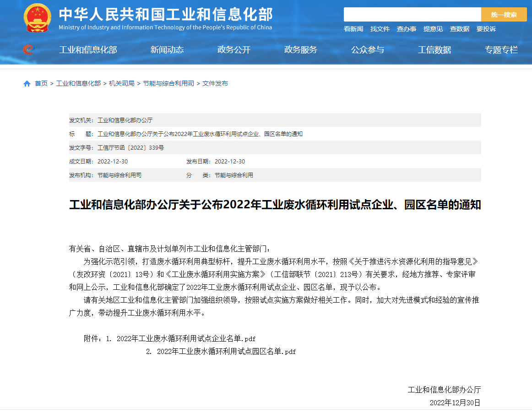
Task: Click the national emblem logo
Action: coord(38,18)
